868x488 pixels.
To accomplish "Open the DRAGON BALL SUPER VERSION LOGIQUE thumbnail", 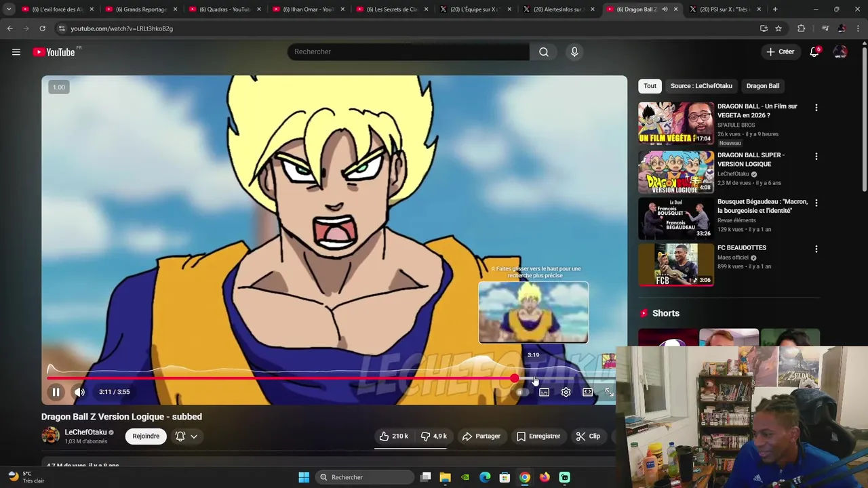I will coord(676,171).
